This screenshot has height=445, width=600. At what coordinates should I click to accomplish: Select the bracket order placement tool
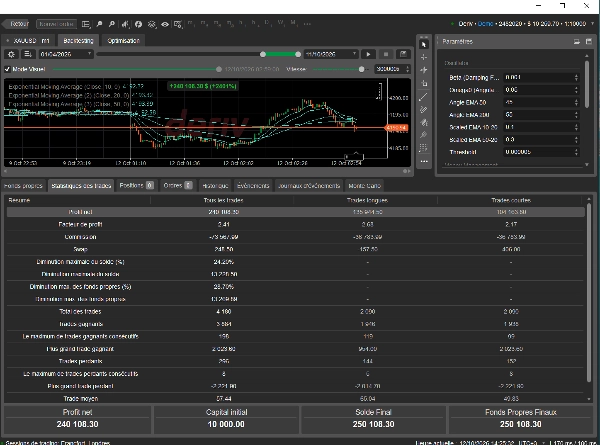pos(424,83)
